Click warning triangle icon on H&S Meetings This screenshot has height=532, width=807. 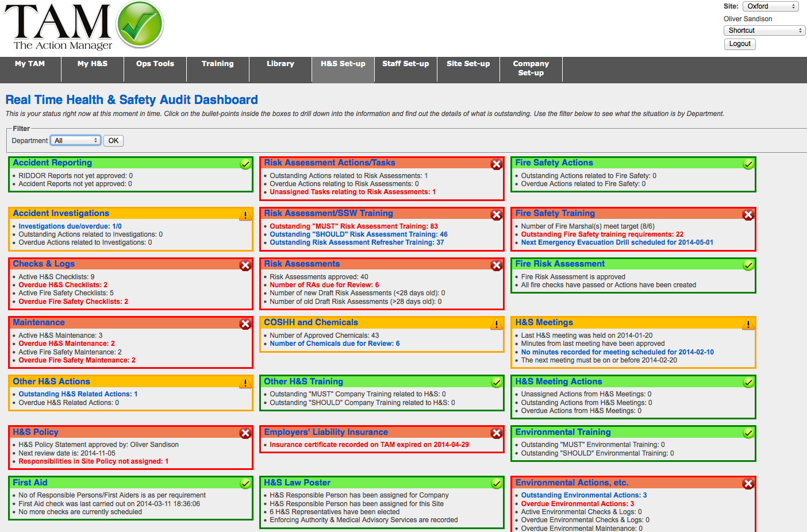click(748, 324)
